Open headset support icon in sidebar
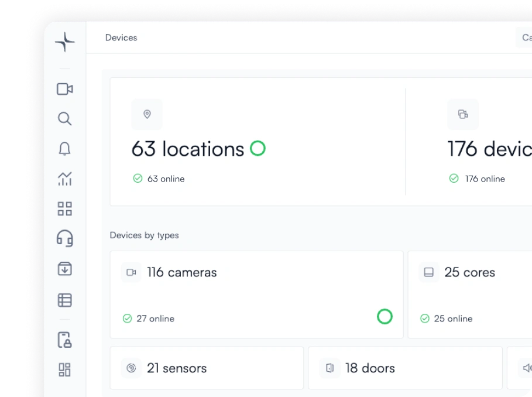 pos(64,238)
